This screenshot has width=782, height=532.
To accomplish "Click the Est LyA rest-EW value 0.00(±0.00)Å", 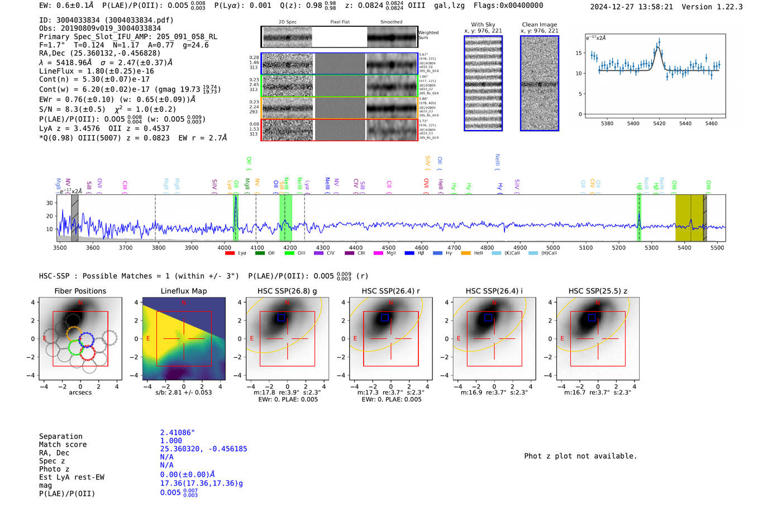I will point(188,475).
